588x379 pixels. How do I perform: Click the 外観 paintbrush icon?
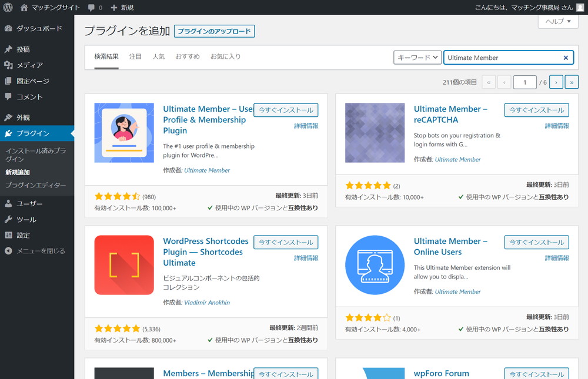(8, 118)
